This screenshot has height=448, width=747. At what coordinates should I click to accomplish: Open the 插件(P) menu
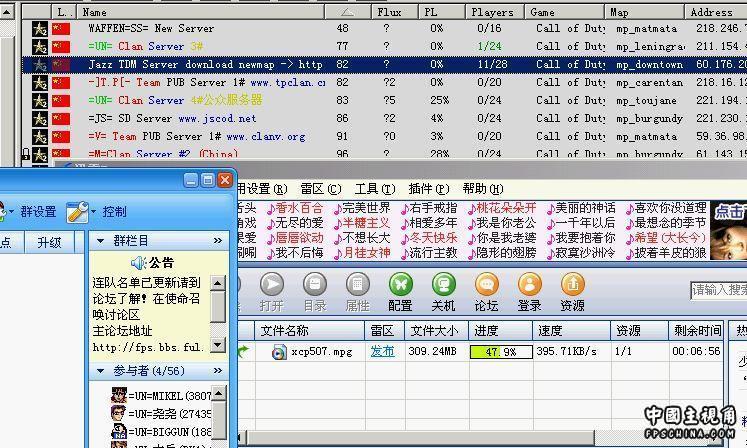click(429, 189)
